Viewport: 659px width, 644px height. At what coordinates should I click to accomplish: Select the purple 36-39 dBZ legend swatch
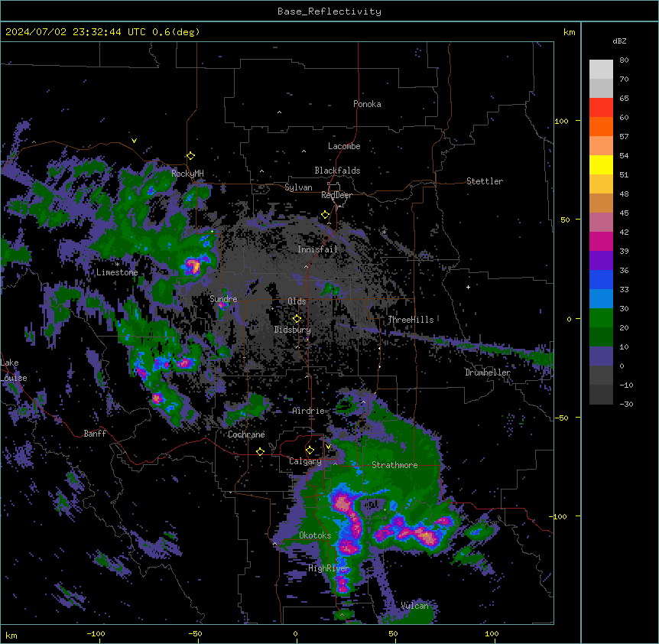click(x=601, y=261)
